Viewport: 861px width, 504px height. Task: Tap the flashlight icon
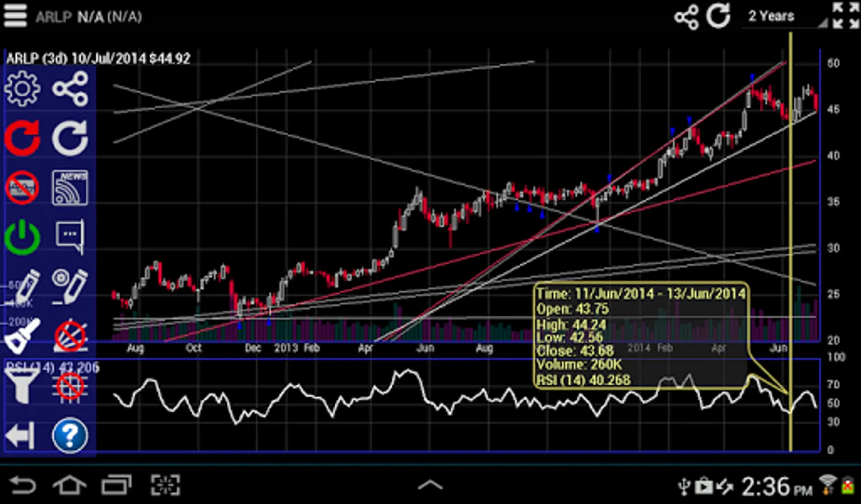tap(22, 336)
